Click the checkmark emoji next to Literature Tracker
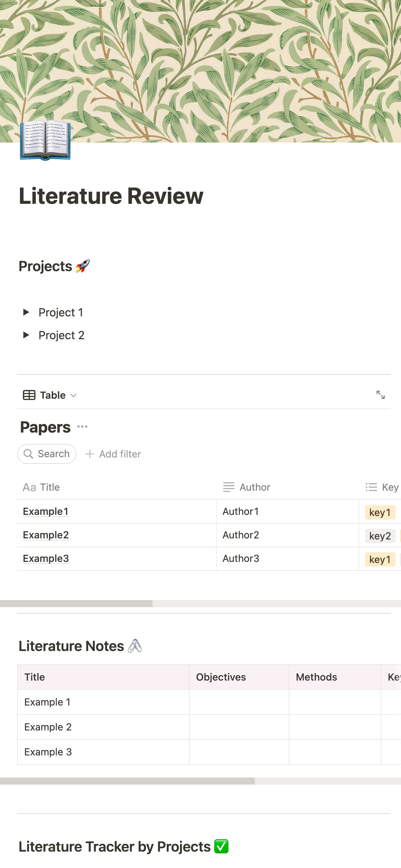This screenshot has height=868, width=401. coord(221,846)
